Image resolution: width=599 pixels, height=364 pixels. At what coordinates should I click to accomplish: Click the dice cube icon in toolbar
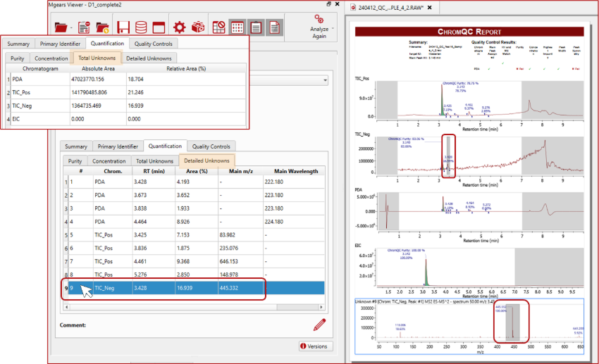click(x=198, y=28)
